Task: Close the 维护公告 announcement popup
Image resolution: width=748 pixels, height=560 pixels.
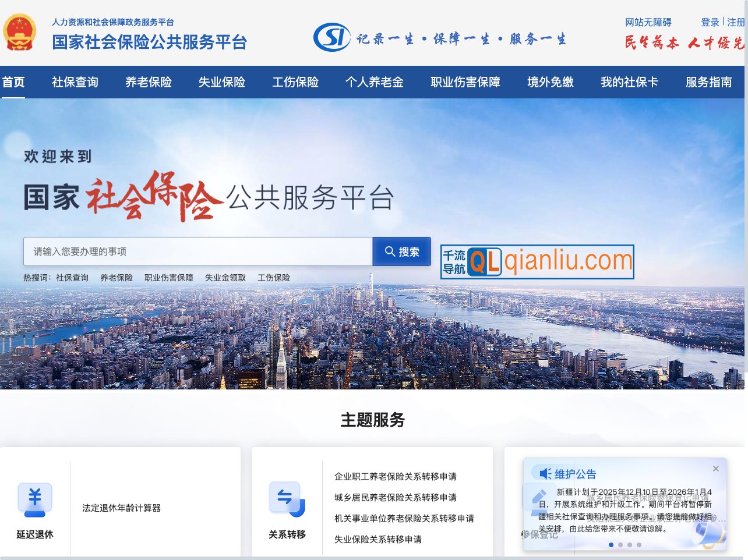Action: pyautogui.click(x=716, y=469)
